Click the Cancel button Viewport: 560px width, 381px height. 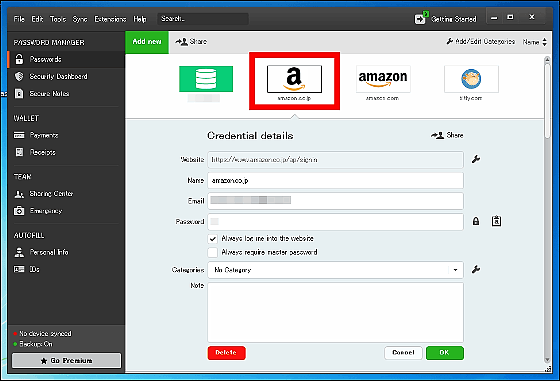click(403, 353)
